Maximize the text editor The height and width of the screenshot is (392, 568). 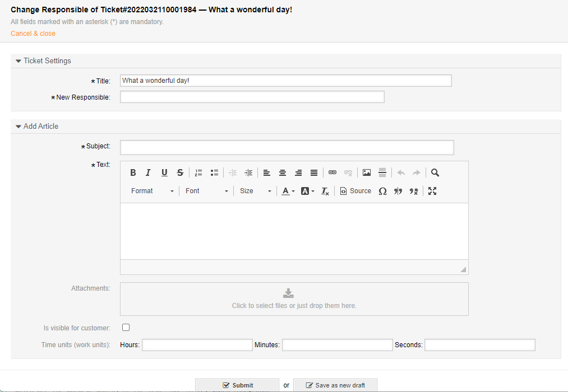(x=432, y=191)
